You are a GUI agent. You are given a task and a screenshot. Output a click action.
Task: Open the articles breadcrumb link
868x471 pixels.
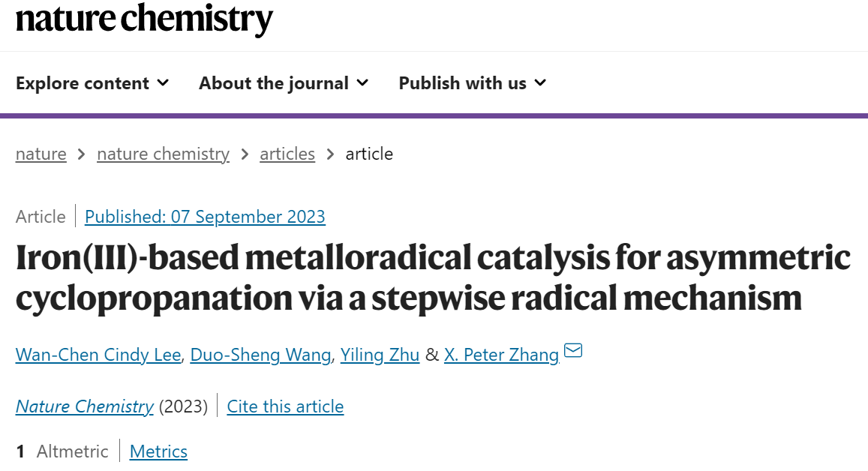point(287,154)
